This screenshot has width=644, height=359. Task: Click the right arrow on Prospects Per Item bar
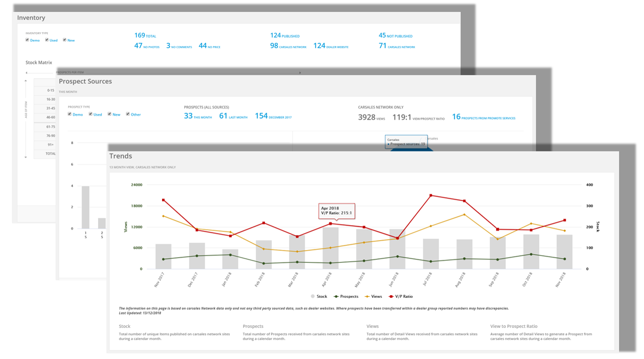[300, 72]
